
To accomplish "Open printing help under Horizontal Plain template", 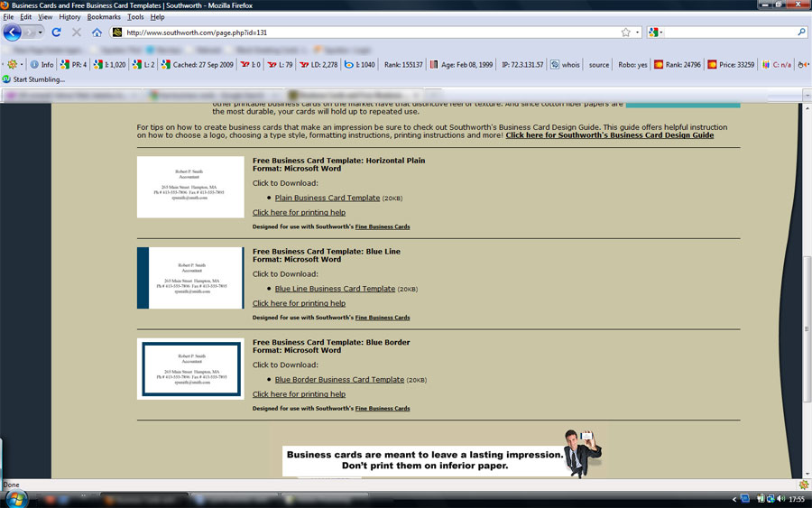I will (x=299, y=212).
